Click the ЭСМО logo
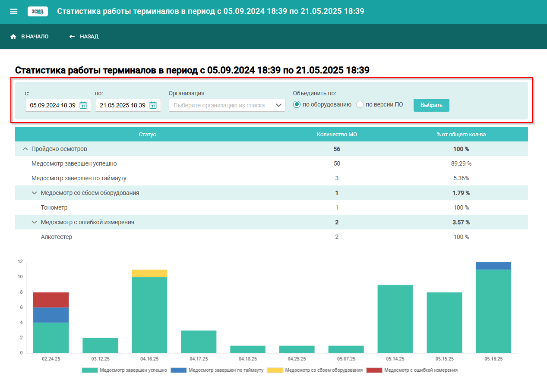 click(38, 11)
